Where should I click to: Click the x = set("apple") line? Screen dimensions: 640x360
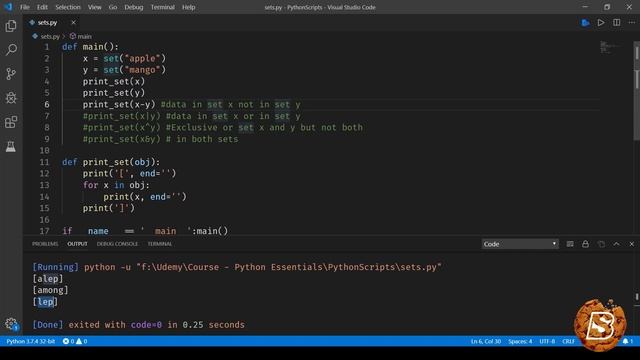click(x=124, y=58)
